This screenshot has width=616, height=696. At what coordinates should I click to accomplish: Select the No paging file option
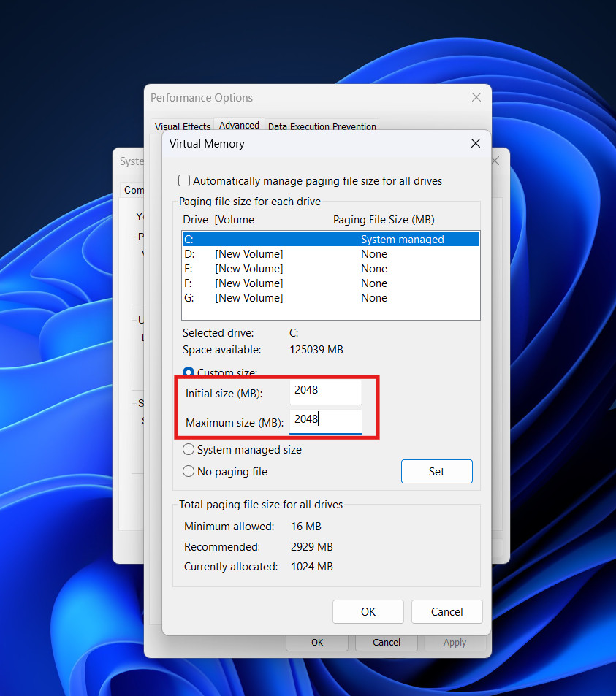pos(189,472)
